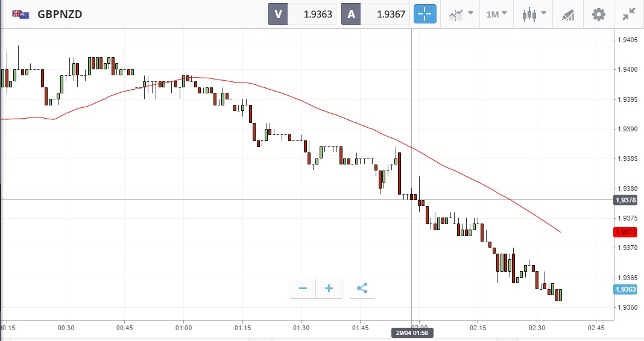Click the 01:00 label on time axis
The image size is (644, 341).
coord(183,328)
